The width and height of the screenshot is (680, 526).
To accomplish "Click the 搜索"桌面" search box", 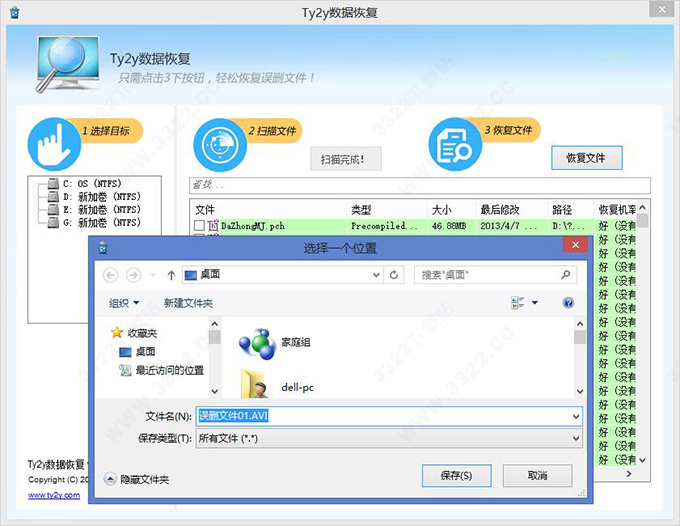I will click(495, 274).
